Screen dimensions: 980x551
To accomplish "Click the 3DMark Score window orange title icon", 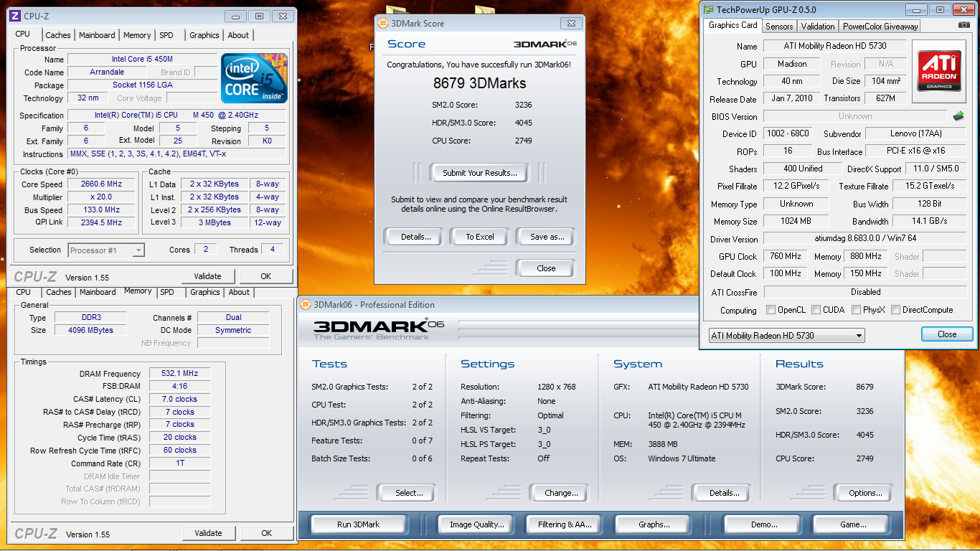I will 384,23.
